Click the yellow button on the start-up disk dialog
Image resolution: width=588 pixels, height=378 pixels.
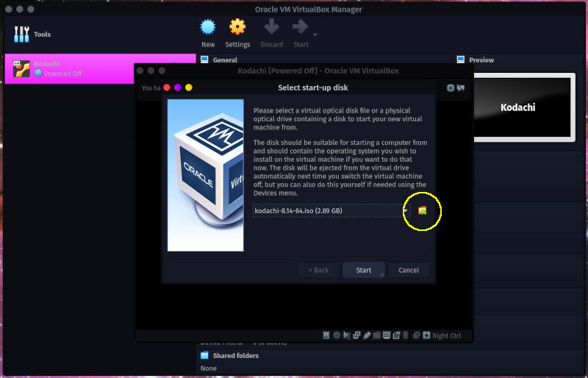189,88
